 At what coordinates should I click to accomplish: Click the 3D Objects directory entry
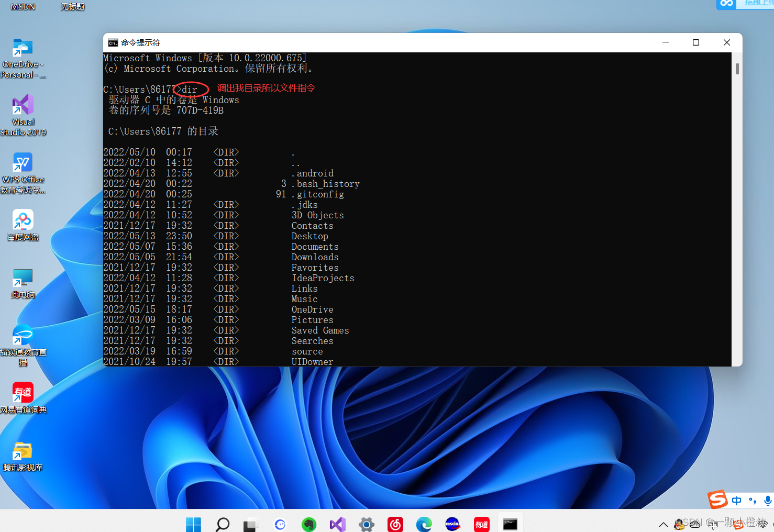point(318,215)
